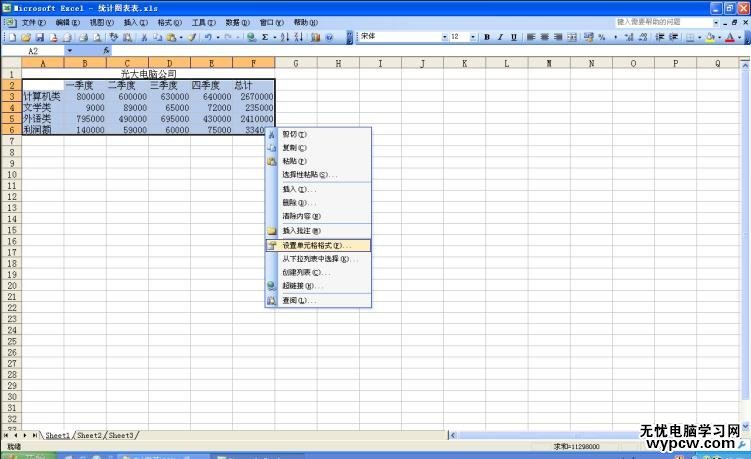Increase decimal places
Viewport: 751px width, 459px height.
click(x=629, y=37)
